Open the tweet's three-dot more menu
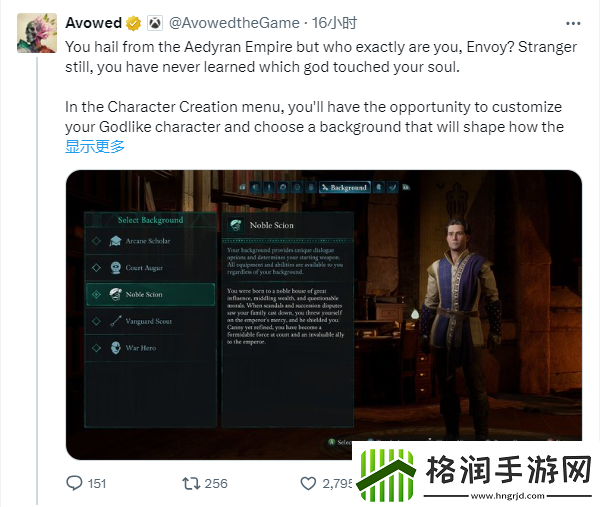The height and width of the screenshot is (507, 602). click(x=573, y=24)
